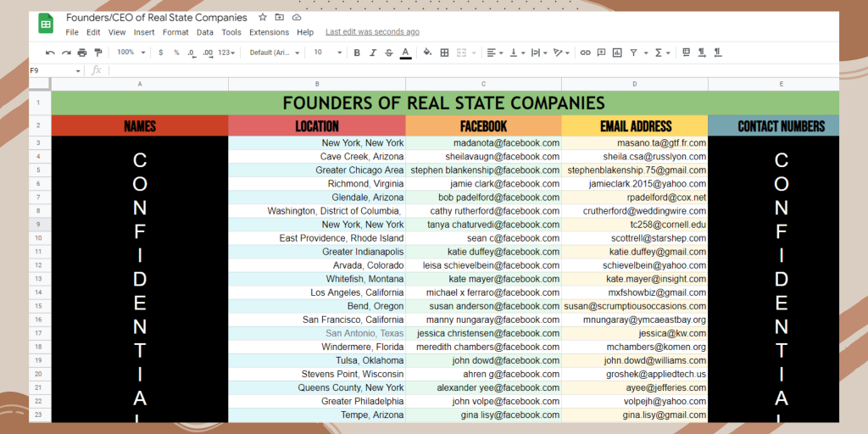Click the first icon after the Functions arrow
This screenshot has width=868, height=434.
tap(687, 53)
